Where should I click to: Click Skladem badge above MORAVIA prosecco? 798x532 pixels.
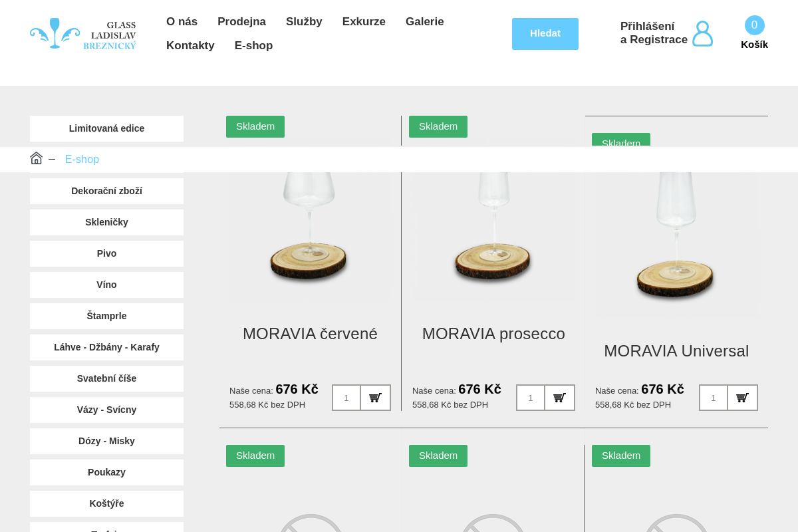[438, 126]
